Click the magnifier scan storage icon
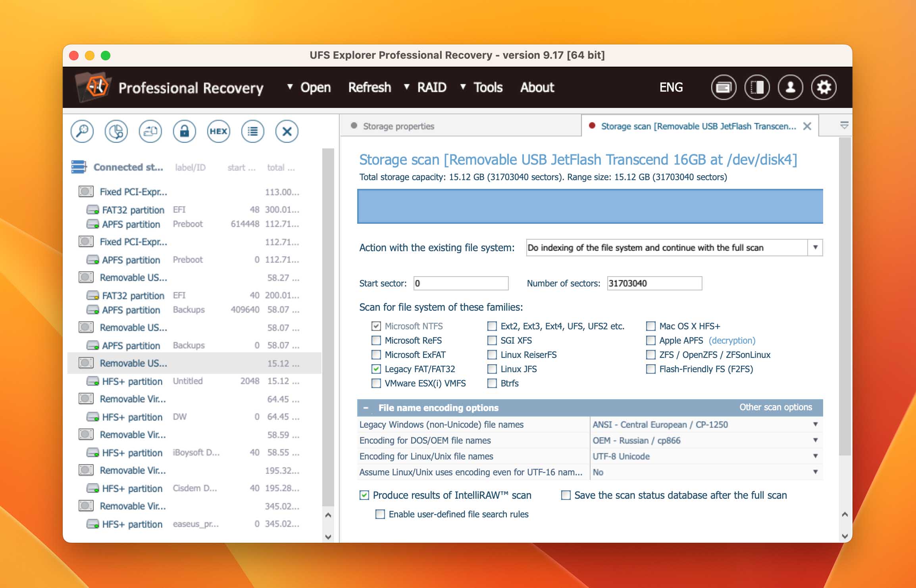916x588 pixels. (82, 131)
